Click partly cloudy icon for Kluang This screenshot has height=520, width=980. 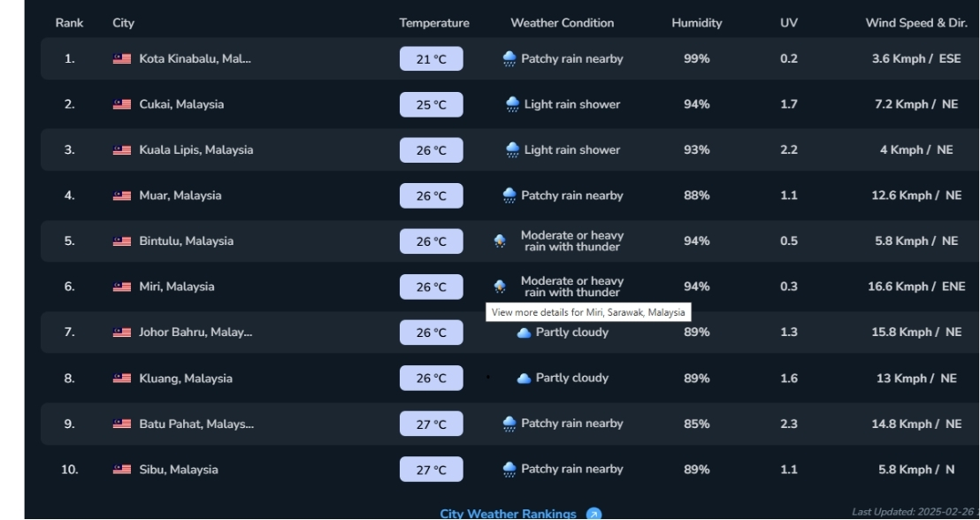pyautogui.click(x=524, y=379)
